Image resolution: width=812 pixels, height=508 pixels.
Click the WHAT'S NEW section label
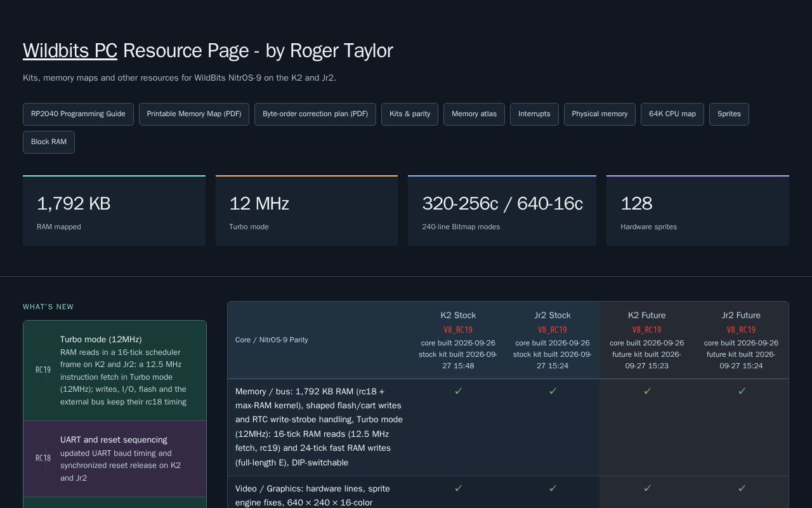point(48,307)
